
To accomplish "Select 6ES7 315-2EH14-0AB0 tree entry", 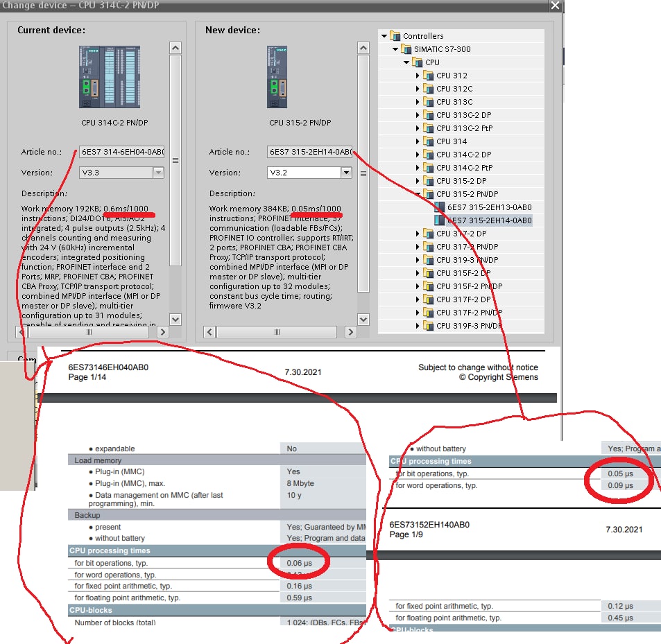I will [489, 220].
